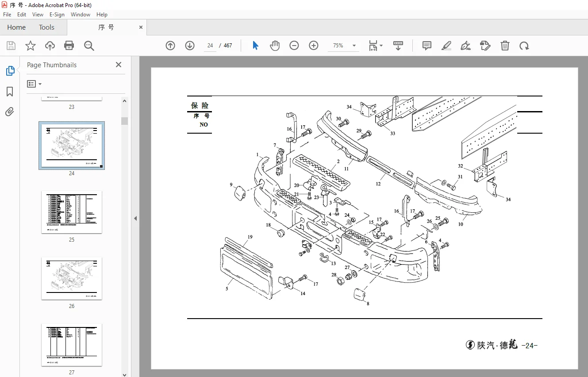Click the thumbnails panel scrollbar handle
Image resolution: width=588 pixels, height=377 pixels.
click(x=125, y=121)
